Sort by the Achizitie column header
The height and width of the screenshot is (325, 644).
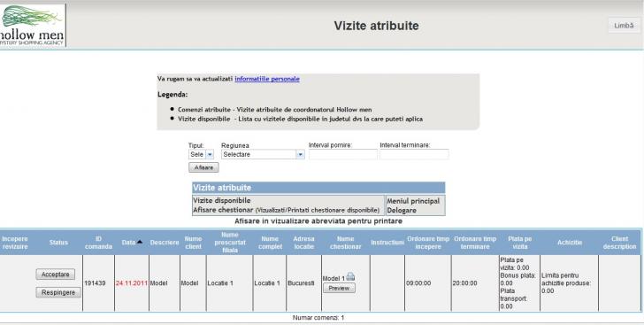(570, 243)
